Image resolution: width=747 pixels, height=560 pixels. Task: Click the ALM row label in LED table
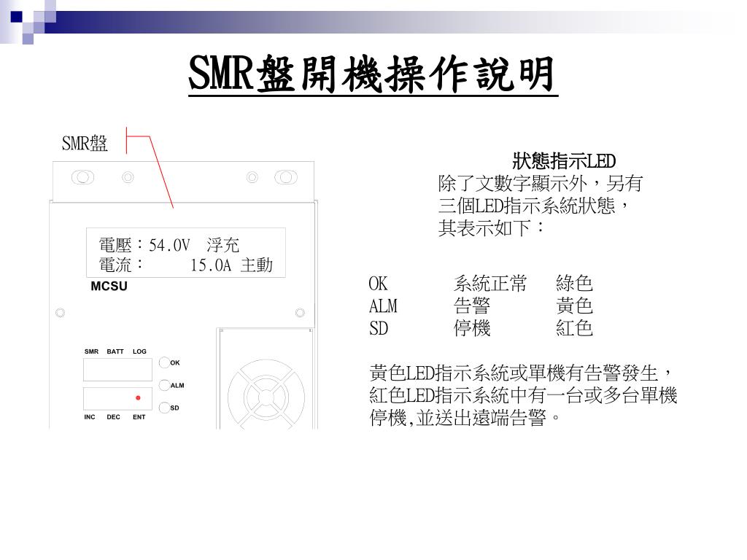coord(383,306)
